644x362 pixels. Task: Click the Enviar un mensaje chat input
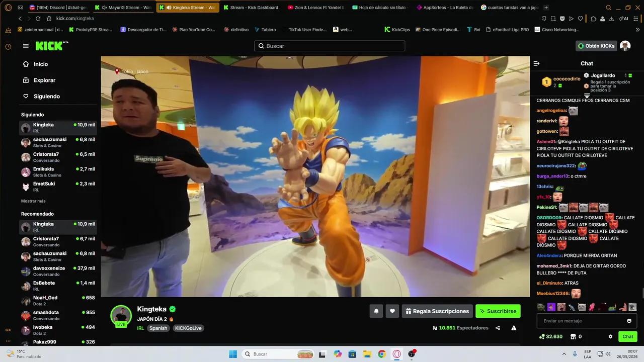(587, 321)
